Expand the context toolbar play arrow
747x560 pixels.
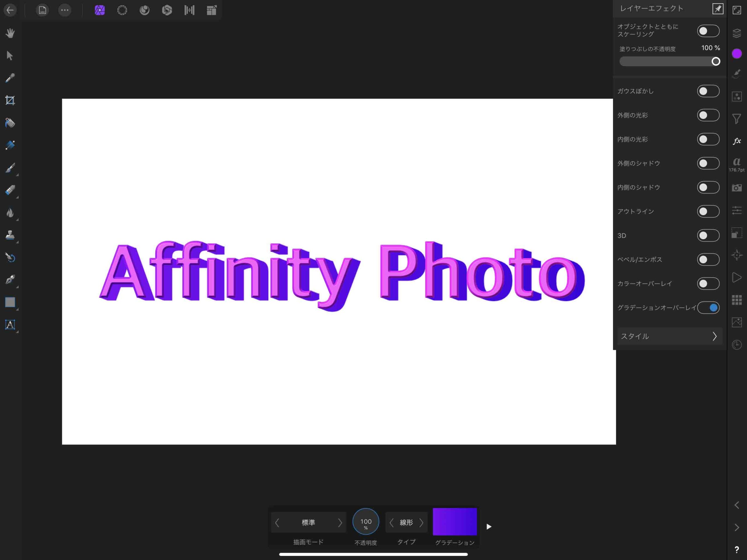(x=489, y=526)
